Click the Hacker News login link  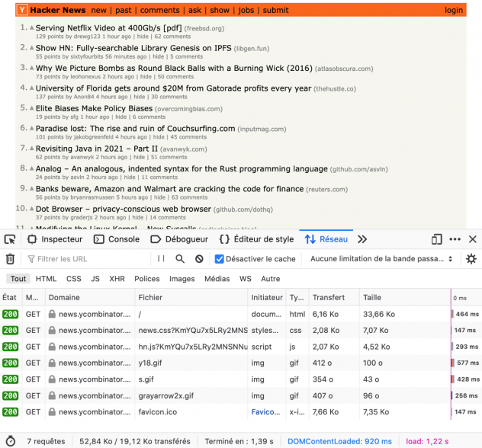click(454, 10)
